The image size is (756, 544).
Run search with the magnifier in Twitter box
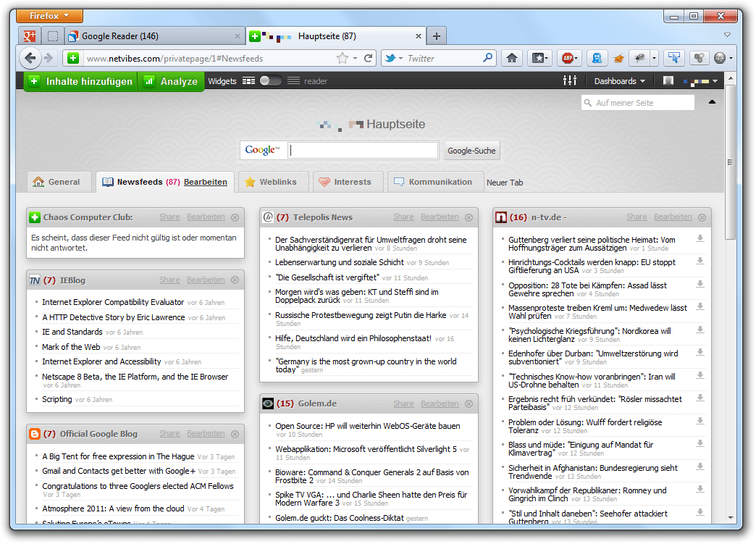(488, 58)
